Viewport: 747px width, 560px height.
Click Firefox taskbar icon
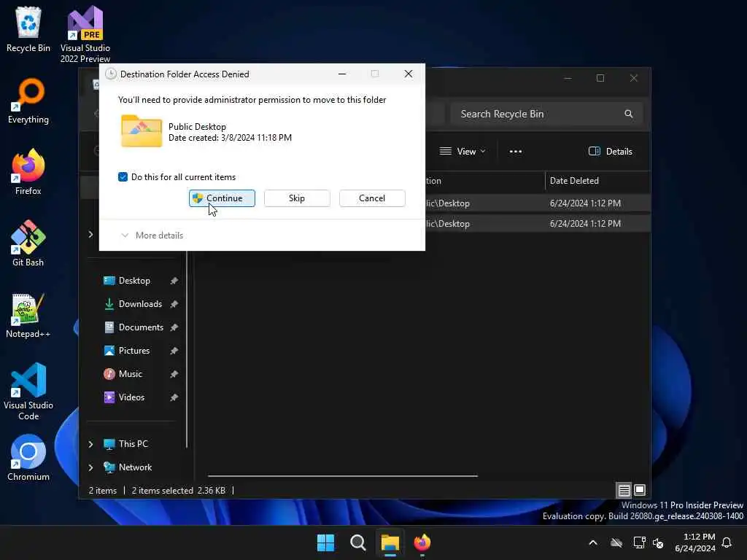tap(422, 542)
